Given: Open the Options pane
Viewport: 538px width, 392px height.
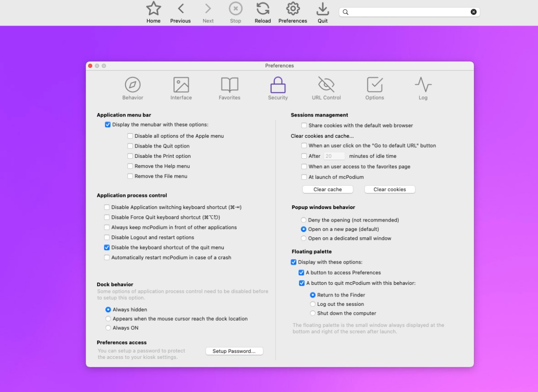Looking at the screenshot, I should pyautogui.click(x=375, y=88).
